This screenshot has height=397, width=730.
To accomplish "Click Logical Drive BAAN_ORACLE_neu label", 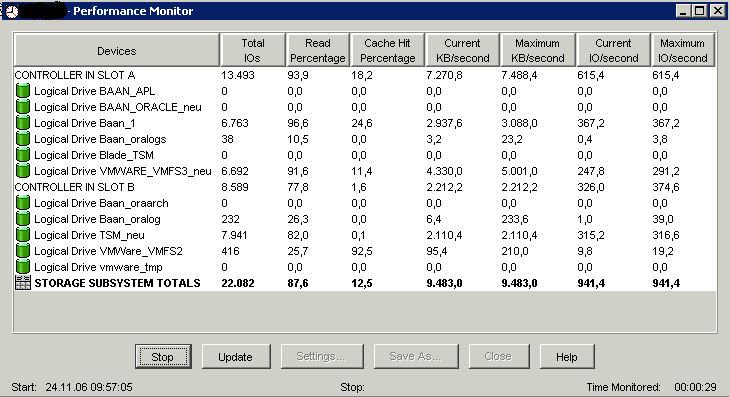I will pos(118,107).
